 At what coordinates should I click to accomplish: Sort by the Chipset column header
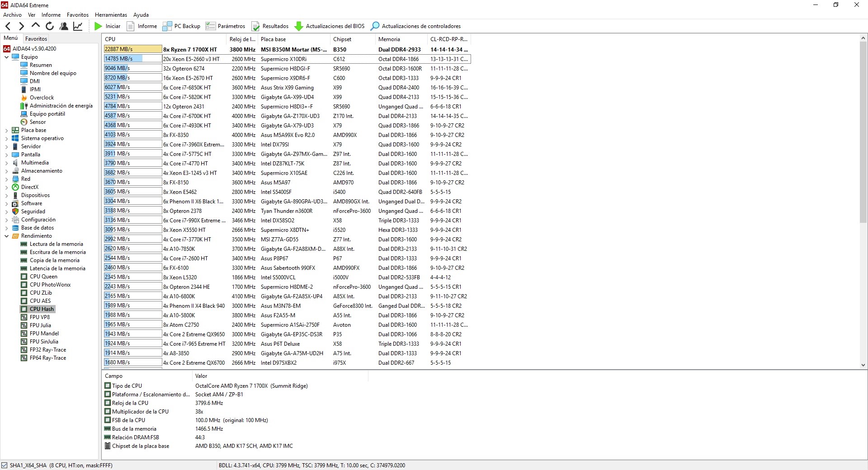(x=354, y=39)
